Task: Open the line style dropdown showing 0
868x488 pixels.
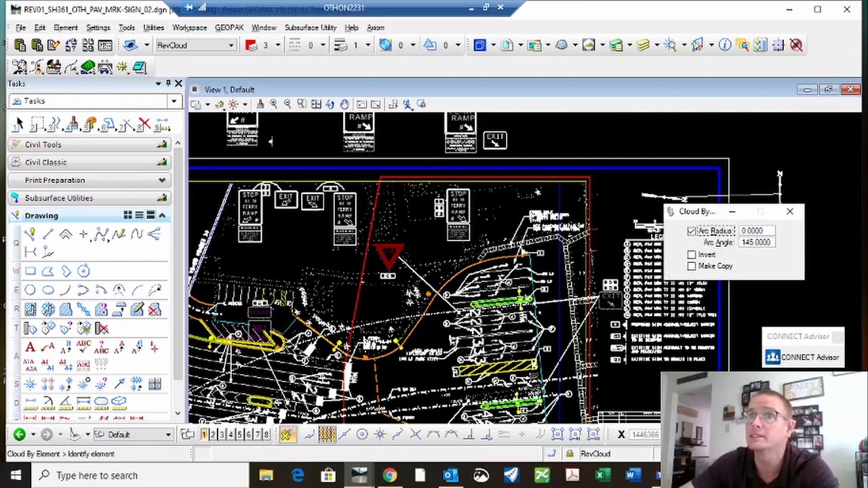Action: (323, 45)
